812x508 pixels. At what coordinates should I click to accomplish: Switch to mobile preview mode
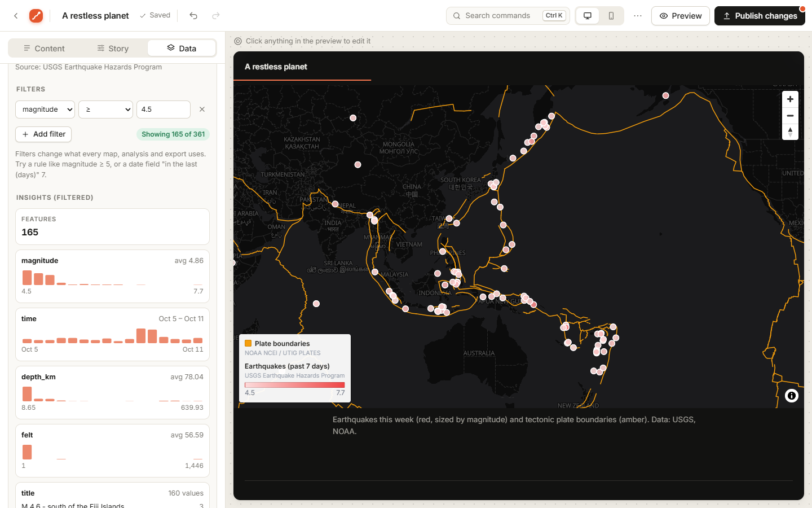point(611,16)
